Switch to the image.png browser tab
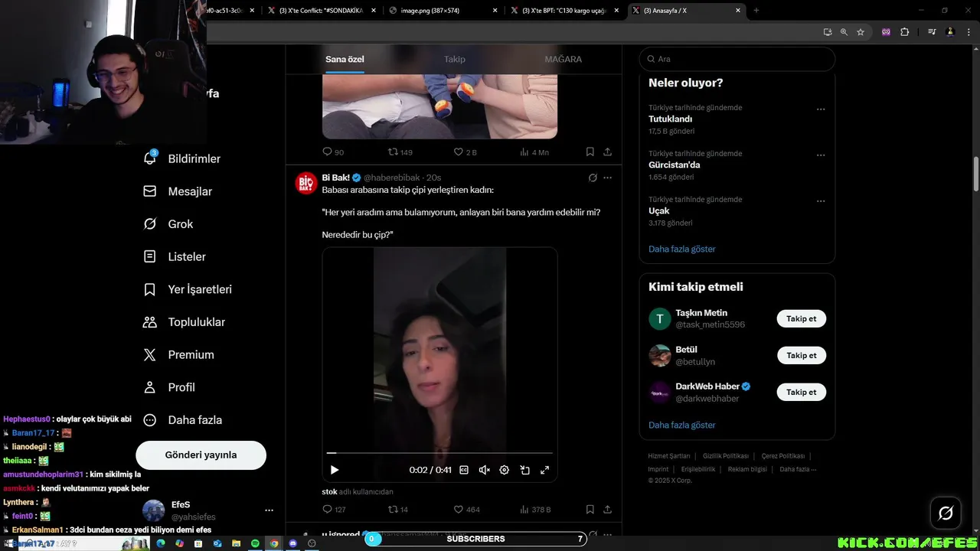 coord(443,11)
